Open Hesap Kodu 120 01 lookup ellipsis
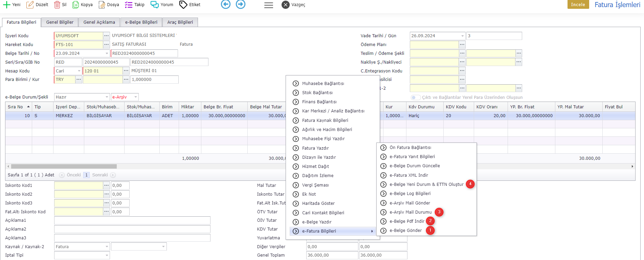Screen dimensions: 644x260 [126, 71]
